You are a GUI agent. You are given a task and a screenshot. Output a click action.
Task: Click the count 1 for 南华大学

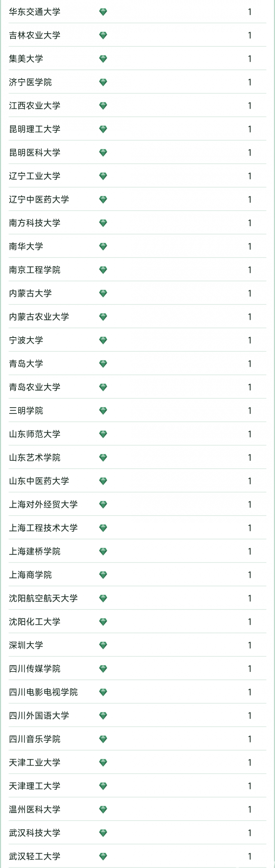pyautogui.click(x=250, y=246)
